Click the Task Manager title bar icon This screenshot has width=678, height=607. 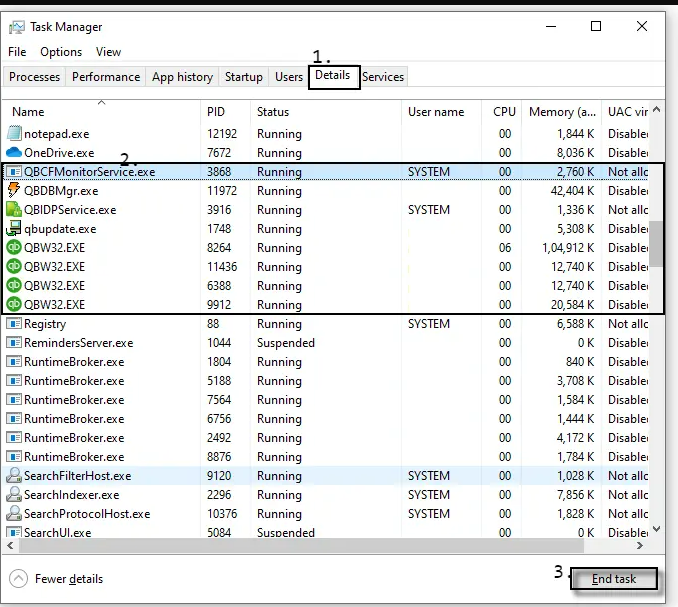17,27
